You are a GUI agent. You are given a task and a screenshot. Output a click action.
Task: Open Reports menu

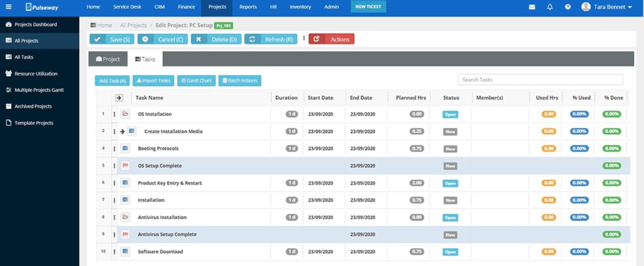click(248, 7)
